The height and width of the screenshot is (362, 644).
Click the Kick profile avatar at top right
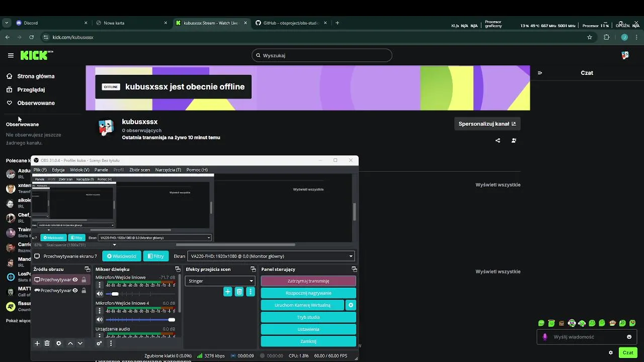625,55
